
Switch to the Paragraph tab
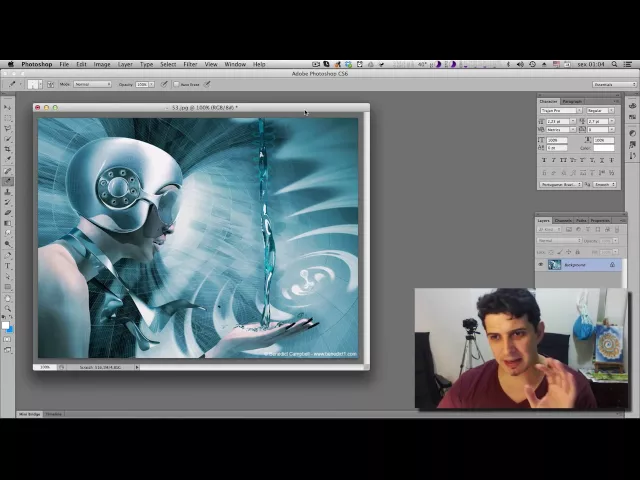point(572,101)
